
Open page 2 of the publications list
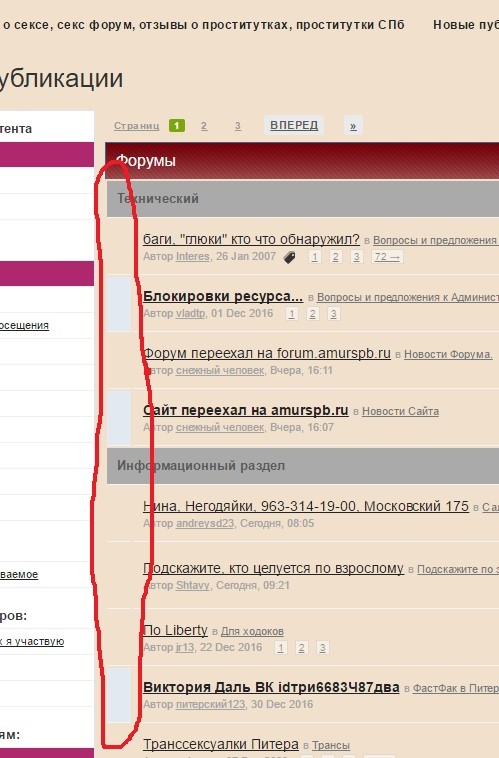pyautogui.click(x=204, y=126)
